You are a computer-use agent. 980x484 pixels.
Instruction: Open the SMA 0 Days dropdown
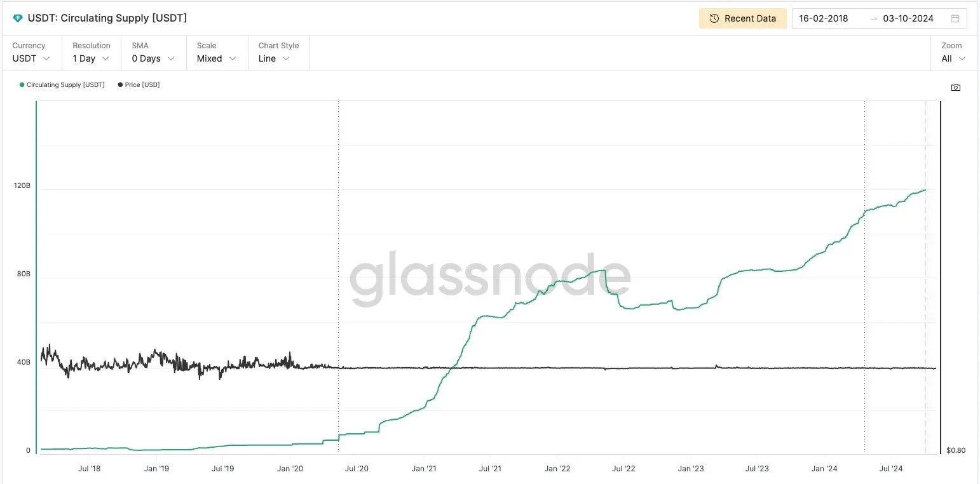[153, 58]
